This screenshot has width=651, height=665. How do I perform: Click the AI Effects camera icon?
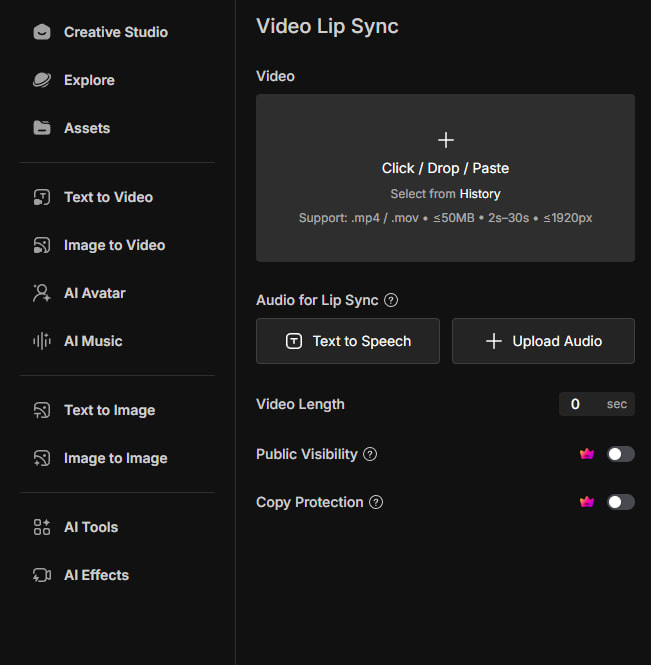coord(42,575)
